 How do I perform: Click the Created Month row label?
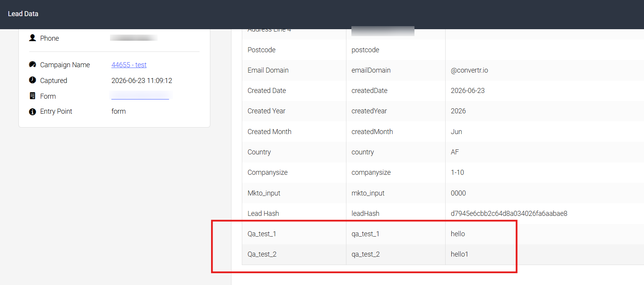click(x=270, y=132)
